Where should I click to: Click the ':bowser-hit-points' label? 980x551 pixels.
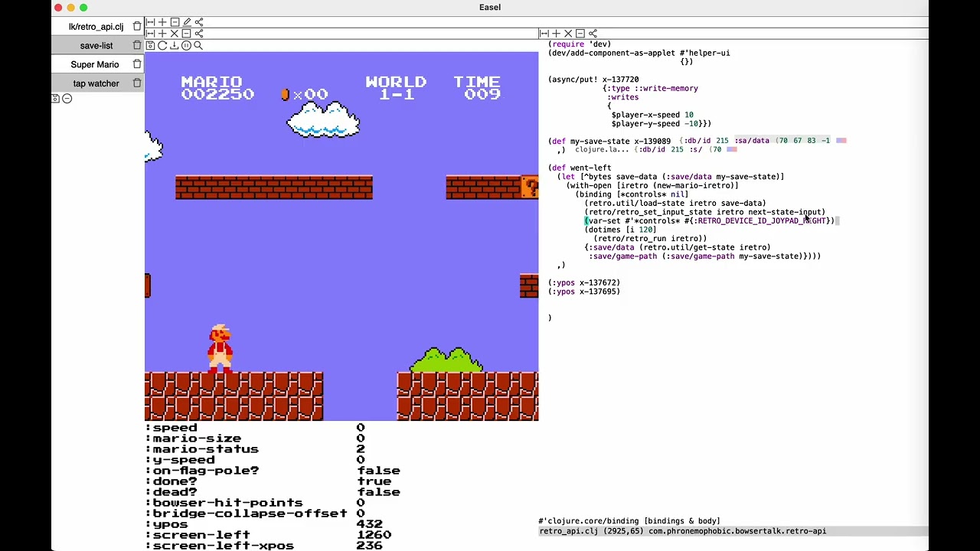224,503
